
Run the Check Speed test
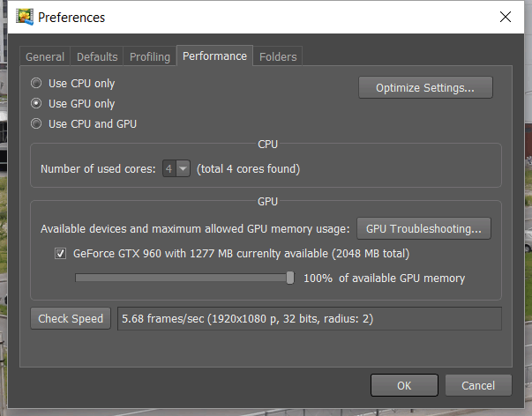(x=71, y=319)
